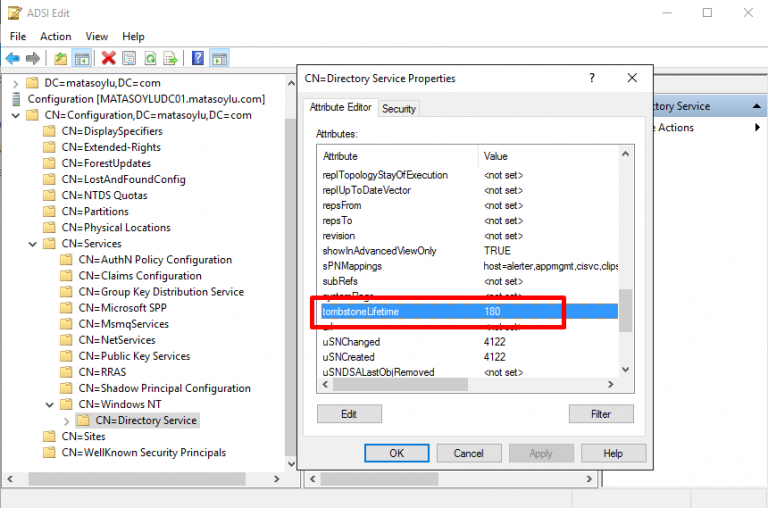Click the Export List toolbar icon
768x508 pixels.
tap(170, 59)
